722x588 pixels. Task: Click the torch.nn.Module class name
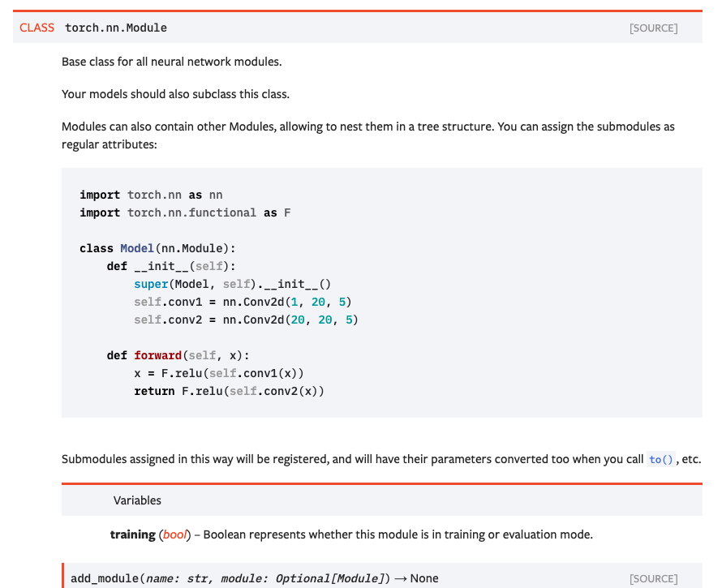115,28
